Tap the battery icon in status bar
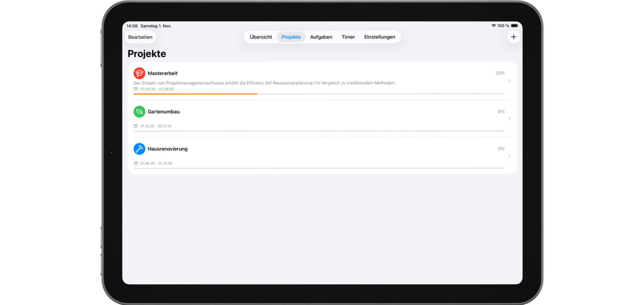644x305 pixels. (x=515, y=26)
